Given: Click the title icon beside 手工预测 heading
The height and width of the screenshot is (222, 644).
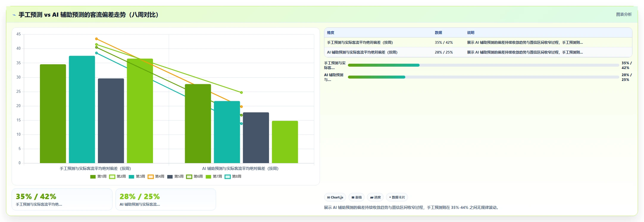Looking at the screenshot, I should 14,15.
